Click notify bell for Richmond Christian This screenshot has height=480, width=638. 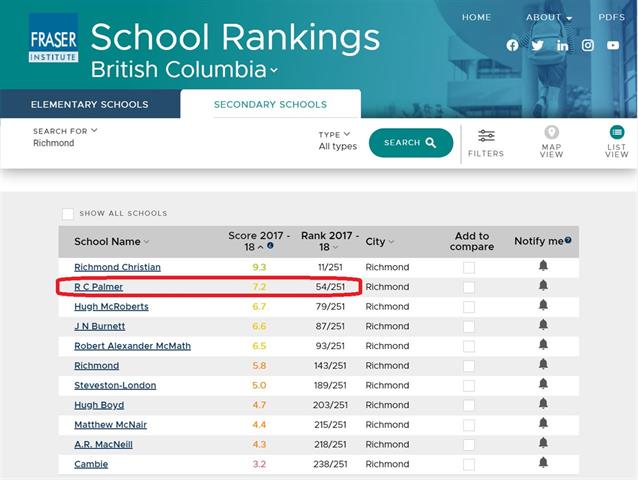[543, 266]
